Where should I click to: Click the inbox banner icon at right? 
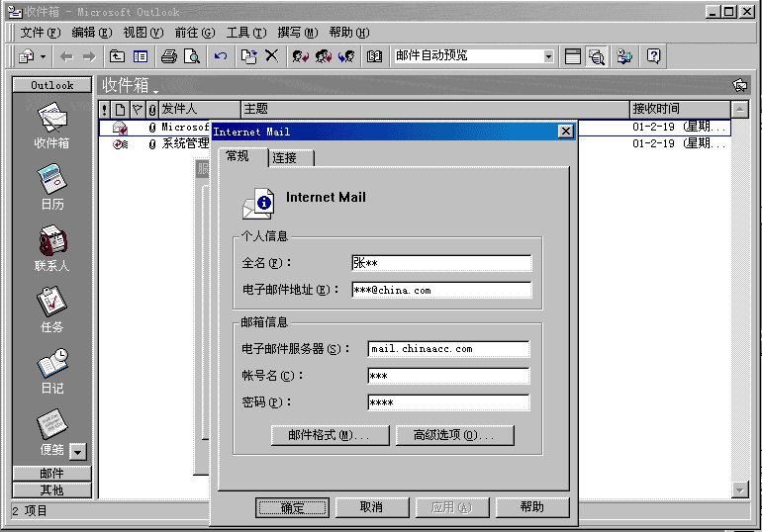point(739,85)
